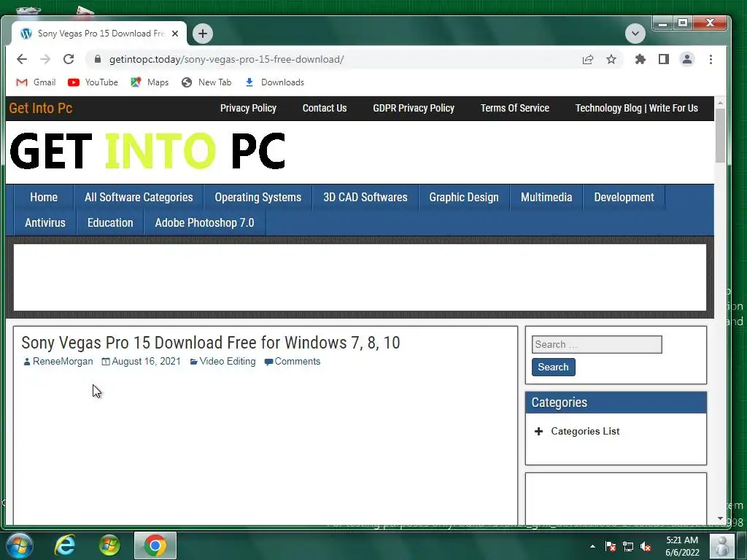Click muted volume tray icon
The height and width of the screenshot is (560, 747).
point(646,546)
